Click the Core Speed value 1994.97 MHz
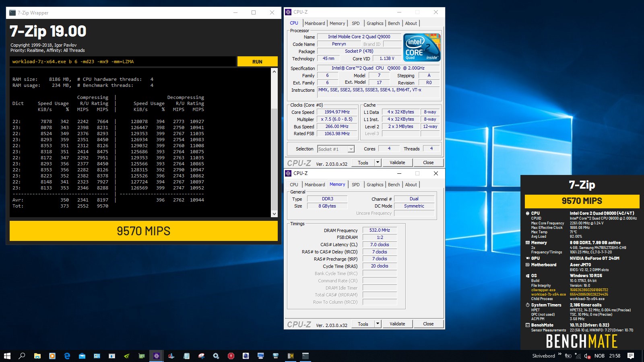644x362 pixels. (337, 112)
